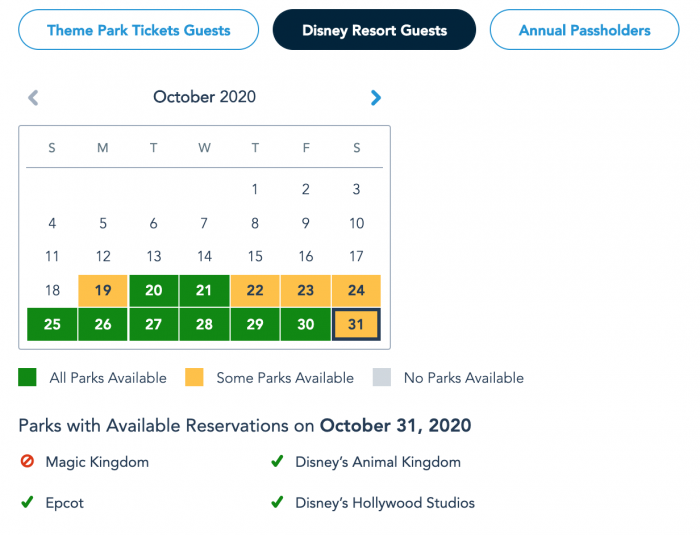Click the green All Parks Available swatch

(x=27, y=378)
